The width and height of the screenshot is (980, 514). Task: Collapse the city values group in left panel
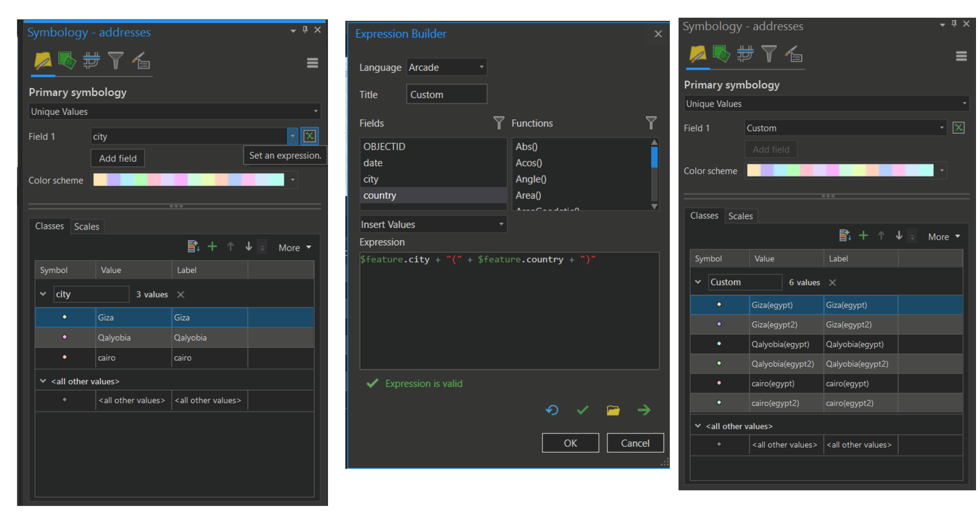click(x=43, y=294)
